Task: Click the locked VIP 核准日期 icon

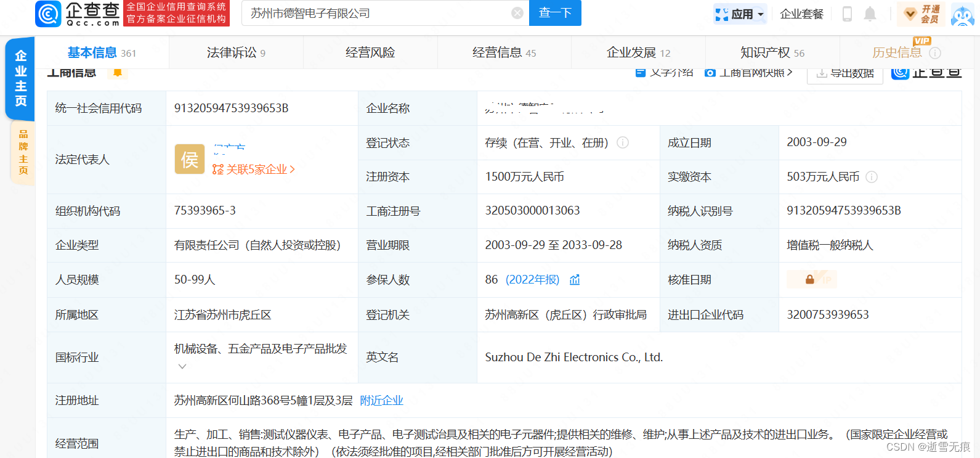Action: coord(812,279)
